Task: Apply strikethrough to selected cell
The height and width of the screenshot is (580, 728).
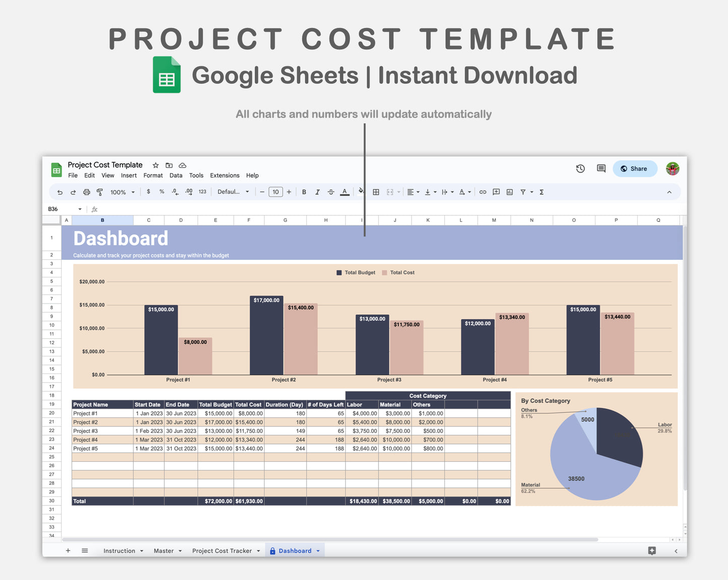Action: coord(331,192)
